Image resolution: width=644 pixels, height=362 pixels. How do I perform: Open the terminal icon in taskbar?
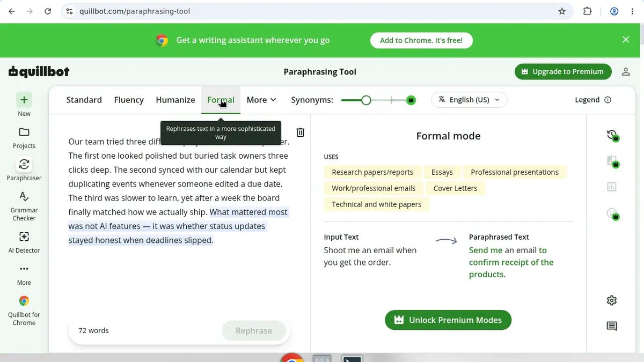coord(352,359)
